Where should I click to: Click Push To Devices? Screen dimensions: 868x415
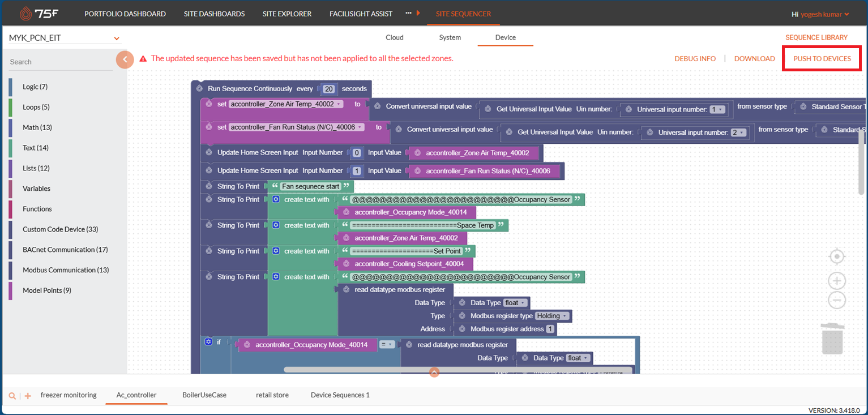(x=822, y=59)
